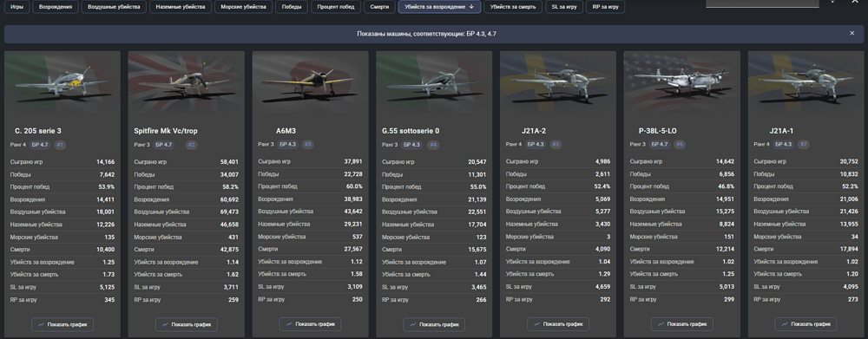The image size is (868, 339).
Task: Sort by Убийств за смерть chip
Action: [513, 7]
